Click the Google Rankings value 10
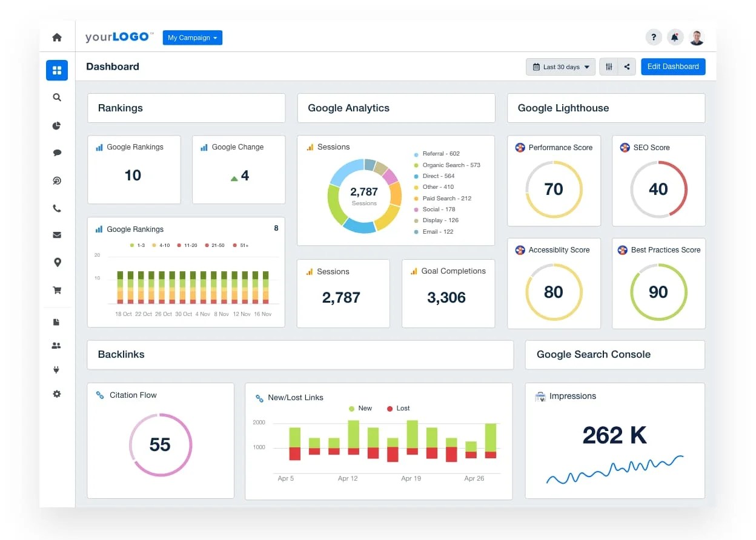Screen dimensions: 756x540 click(x=133, y=176)
